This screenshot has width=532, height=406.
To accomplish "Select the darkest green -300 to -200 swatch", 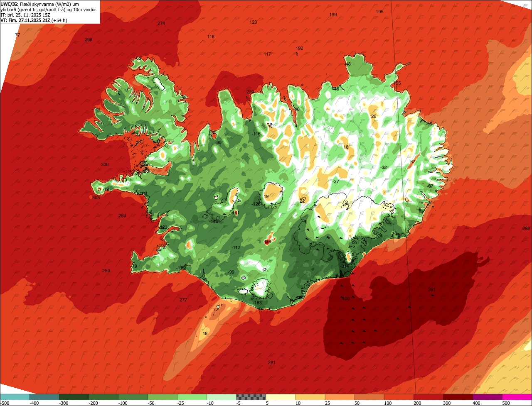I will pos(74,397).
